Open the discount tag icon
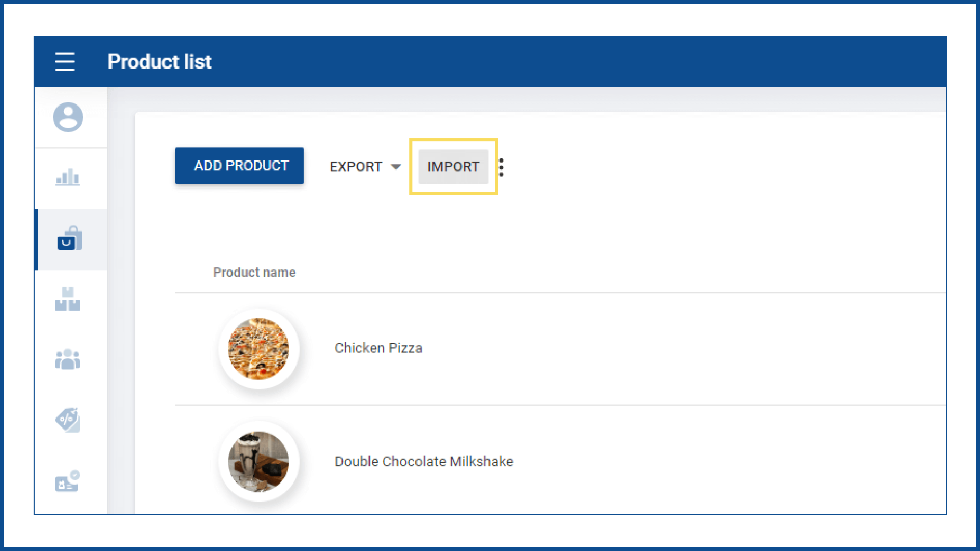The image size is (980, 551). pos(68,420)
